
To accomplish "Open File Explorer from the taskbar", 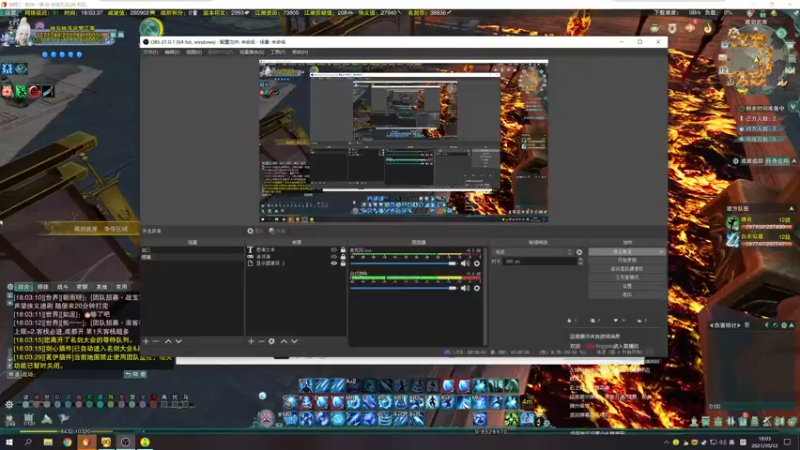I will 48,442.
